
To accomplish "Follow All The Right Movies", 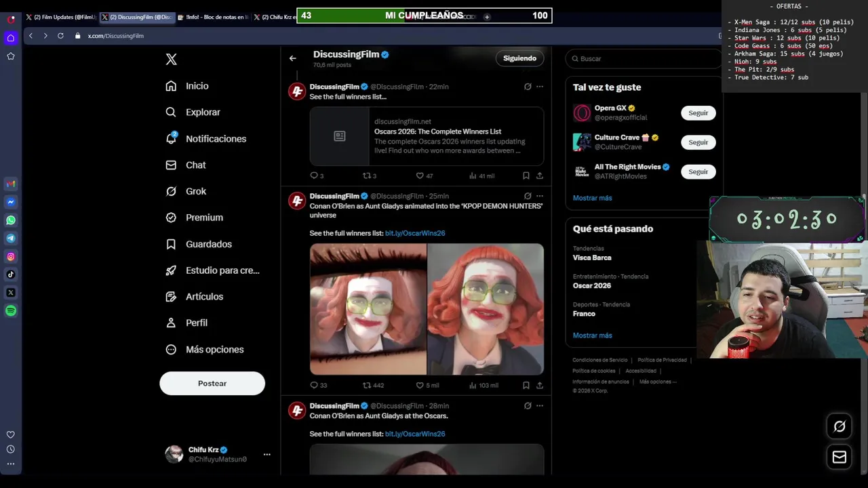I will pyautogui.click(x=698, y=171).
